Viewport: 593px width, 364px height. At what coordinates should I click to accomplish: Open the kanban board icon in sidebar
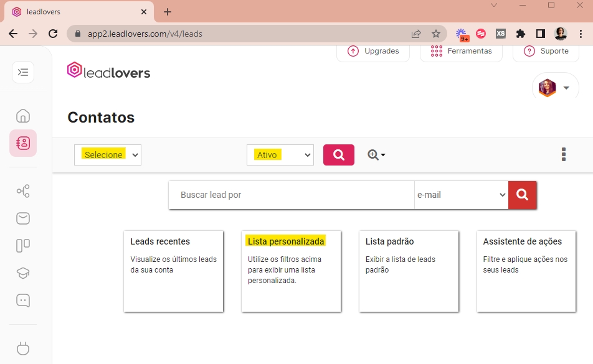(23, 246)
